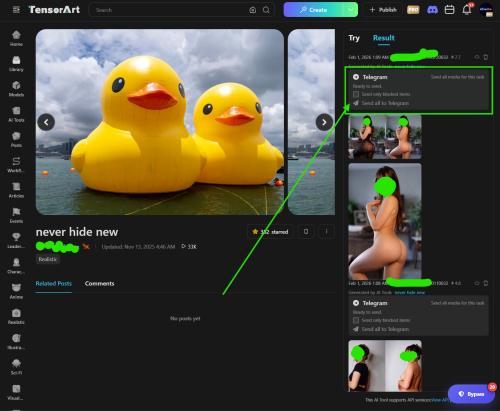This screenshot has height=411, width=500.
Task: Open the Sci-Fi category in the sidebar
Action: coord(16,367)
